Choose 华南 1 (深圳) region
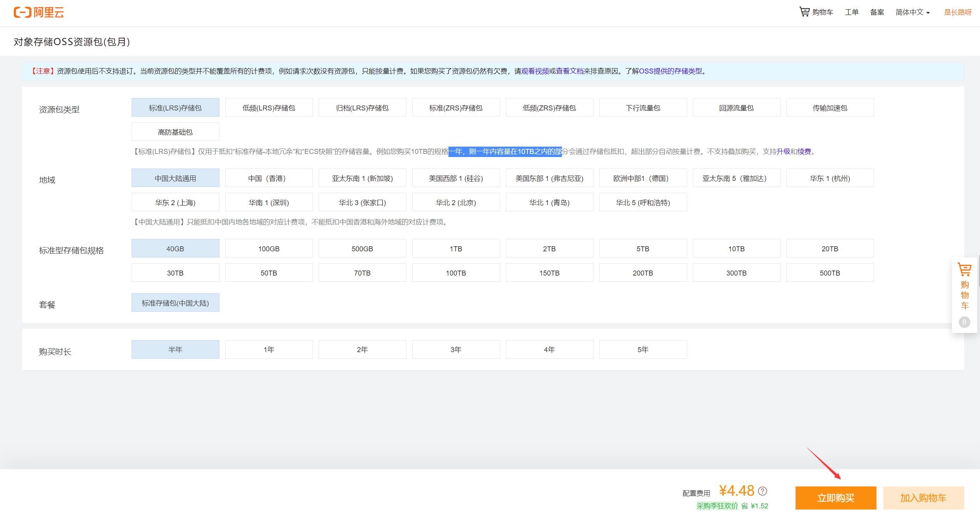 (269, 202)
